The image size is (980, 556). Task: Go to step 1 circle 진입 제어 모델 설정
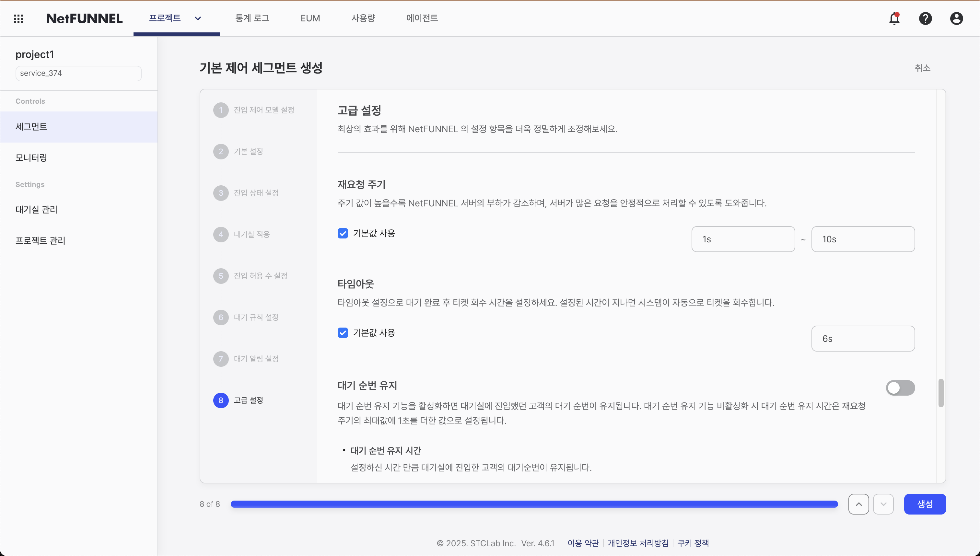click(x=221, y=110)
